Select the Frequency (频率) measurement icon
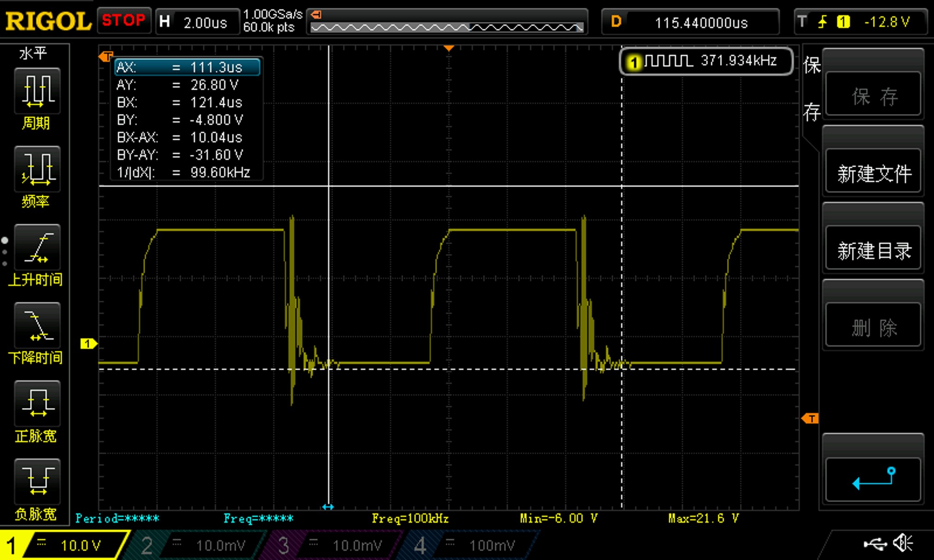The width and height of the screenshot is (934, 560). click(x=37, y=169)
